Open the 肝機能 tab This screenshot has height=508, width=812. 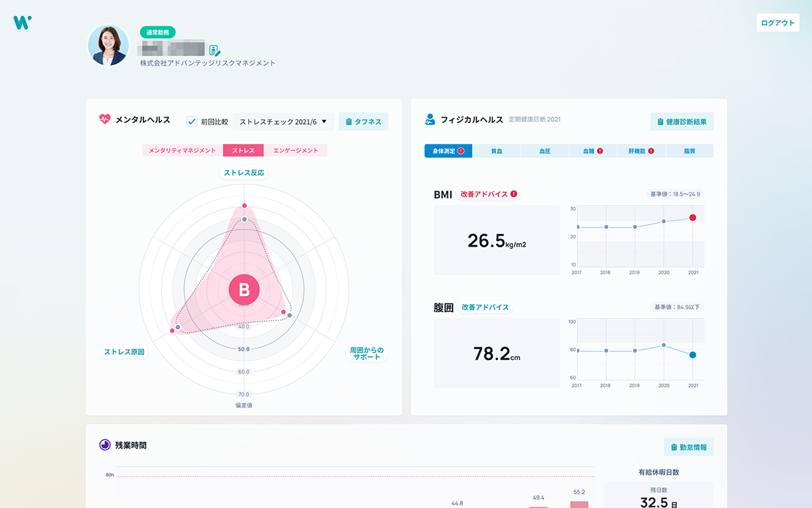(x=641, y=151)
